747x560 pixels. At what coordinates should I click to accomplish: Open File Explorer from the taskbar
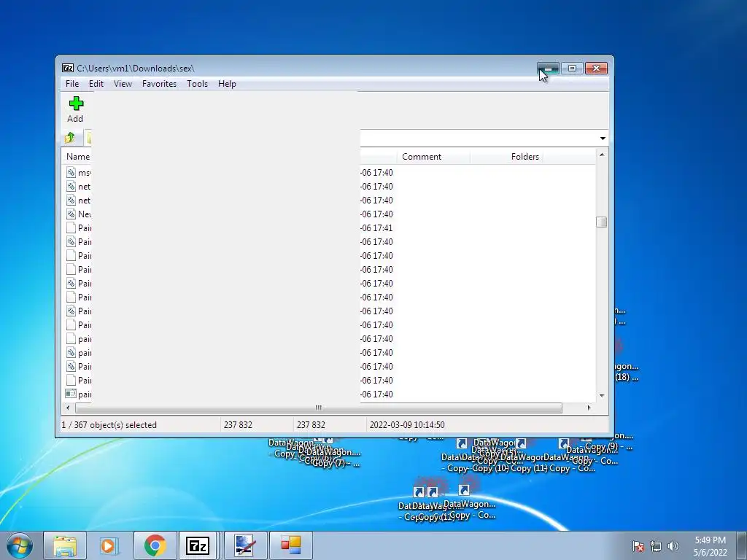click(x=65, y=545)
